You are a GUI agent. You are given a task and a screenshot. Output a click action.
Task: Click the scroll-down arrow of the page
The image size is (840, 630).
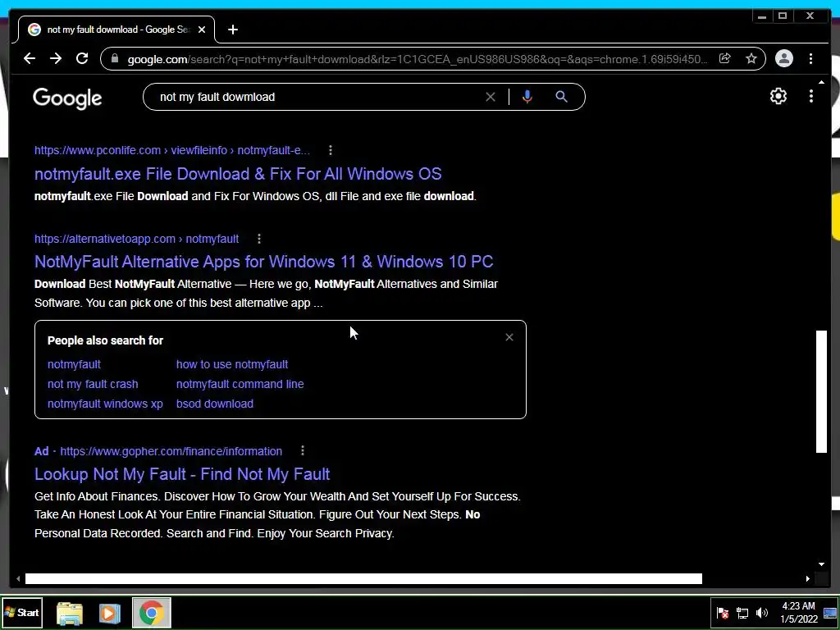(x=821, y=564)
